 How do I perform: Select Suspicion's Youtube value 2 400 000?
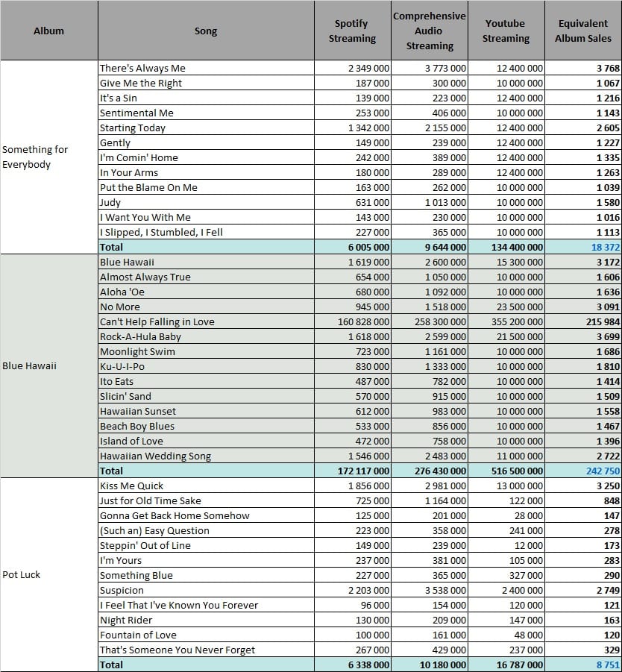pos(506,590)
